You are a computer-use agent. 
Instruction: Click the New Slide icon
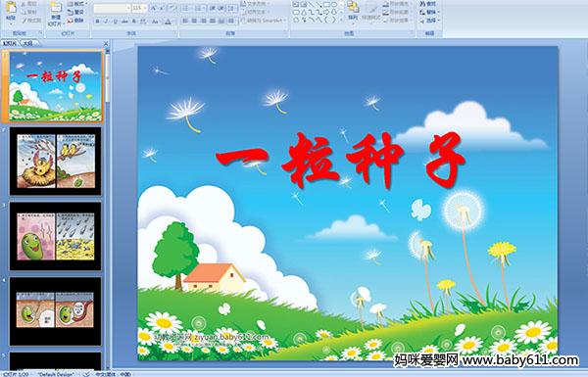point(55,11)
